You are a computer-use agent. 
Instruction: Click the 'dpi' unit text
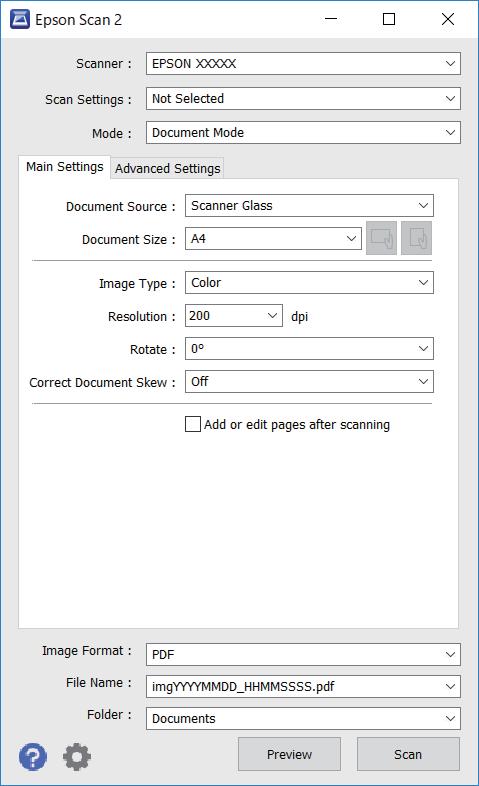[x=299, y=317]
